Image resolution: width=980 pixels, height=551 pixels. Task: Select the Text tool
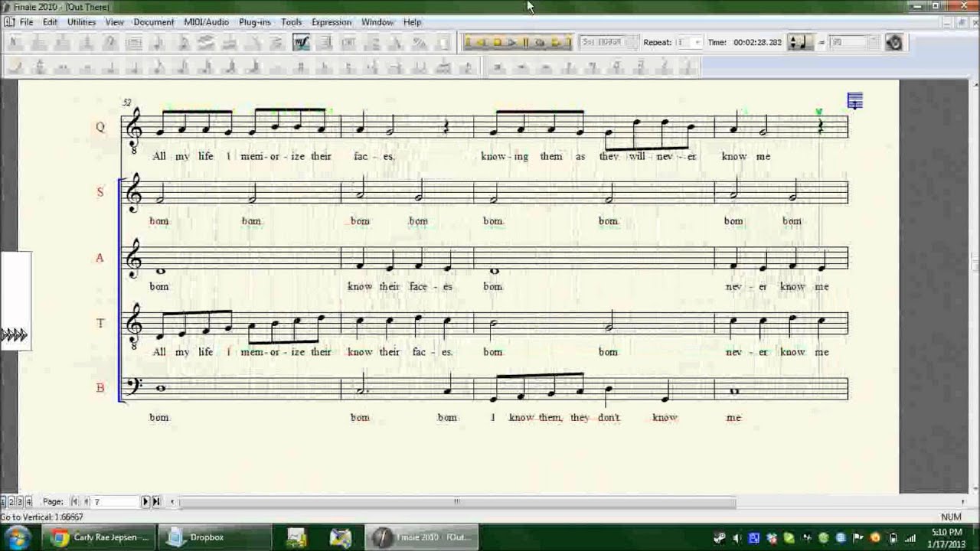click(397, 43)
